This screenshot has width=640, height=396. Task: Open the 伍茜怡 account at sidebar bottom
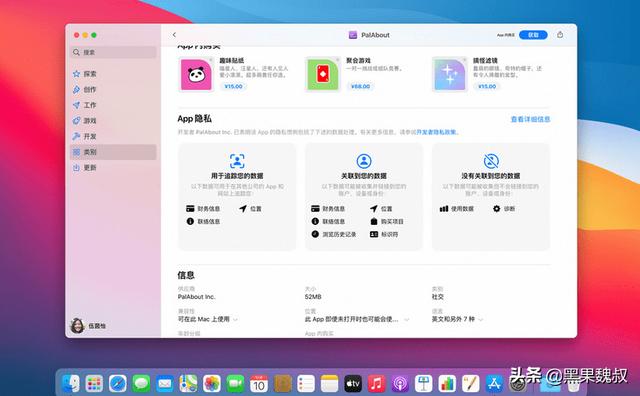tap(89, 326)
